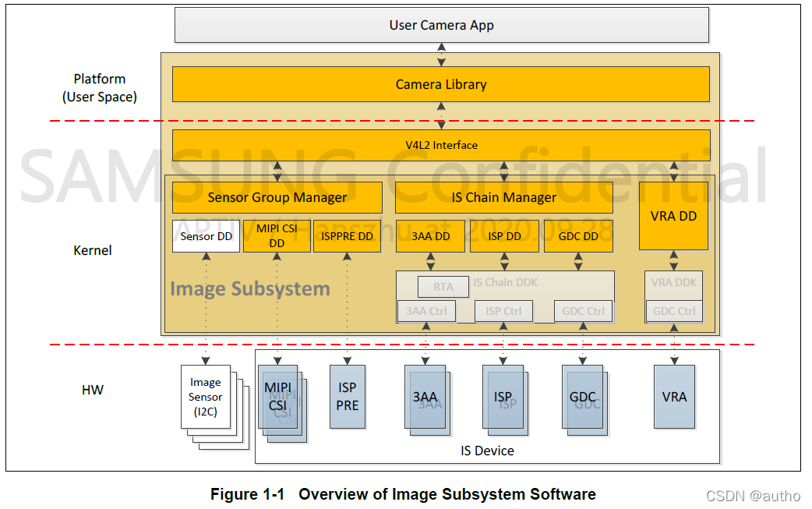
Task: Select the VRA DD block
Action: tap(674, 216)
